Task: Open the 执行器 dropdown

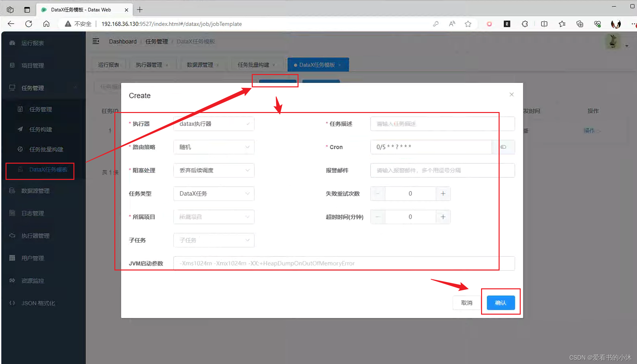Action: 214,124
